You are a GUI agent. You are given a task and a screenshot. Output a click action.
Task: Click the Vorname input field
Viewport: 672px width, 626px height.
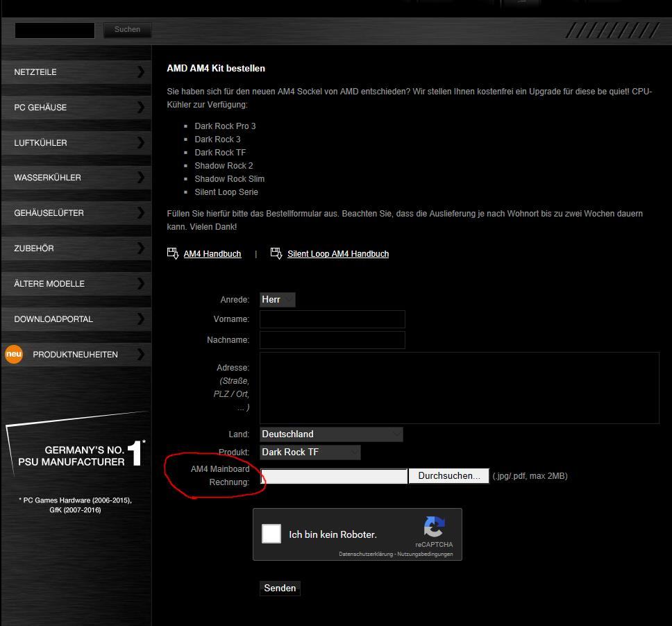(332, 319)
